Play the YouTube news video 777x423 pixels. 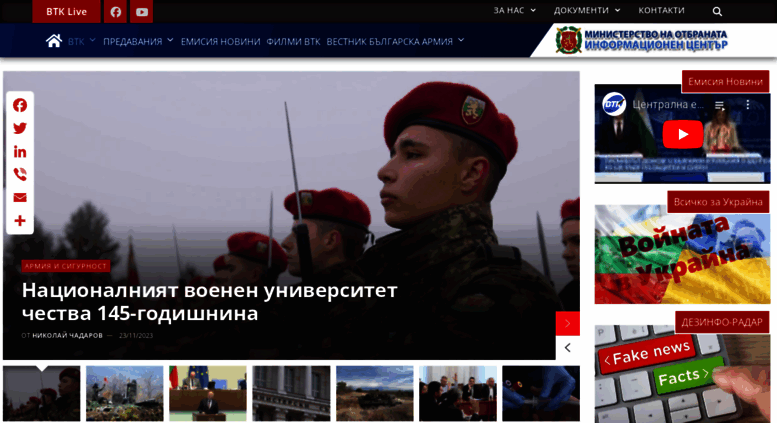coord(683,134)
